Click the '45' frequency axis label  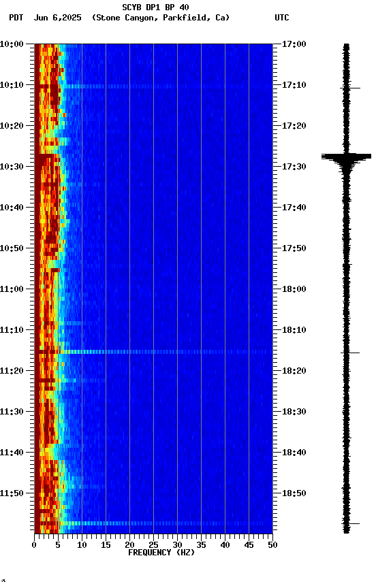(x=249, y=545)
